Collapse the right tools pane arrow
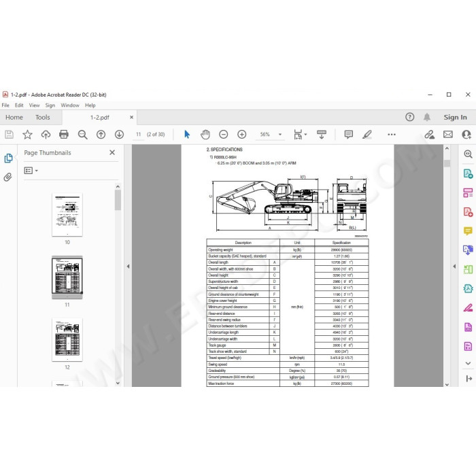Viewport: 476px width, 476px height. pos(454,267)
